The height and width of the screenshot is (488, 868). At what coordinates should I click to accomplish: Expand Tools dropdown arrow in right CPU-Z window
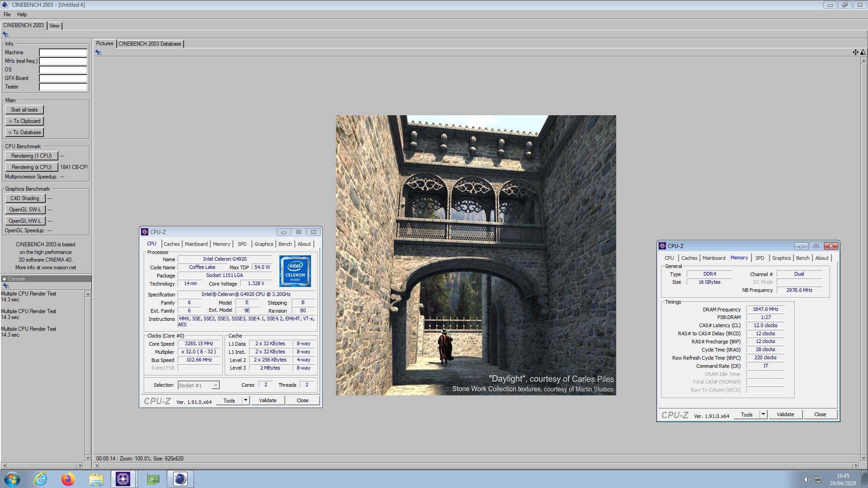763,415
